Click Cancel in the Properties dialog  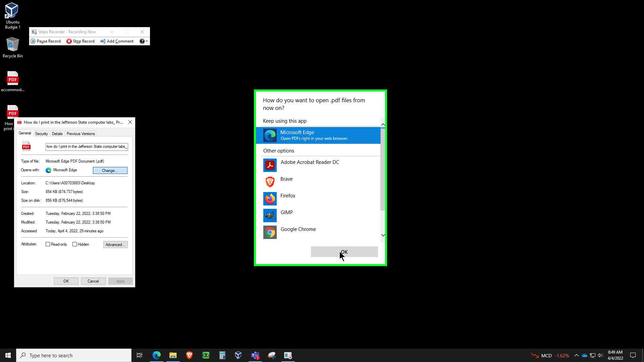pyautogui.click(x=93, y=281)
